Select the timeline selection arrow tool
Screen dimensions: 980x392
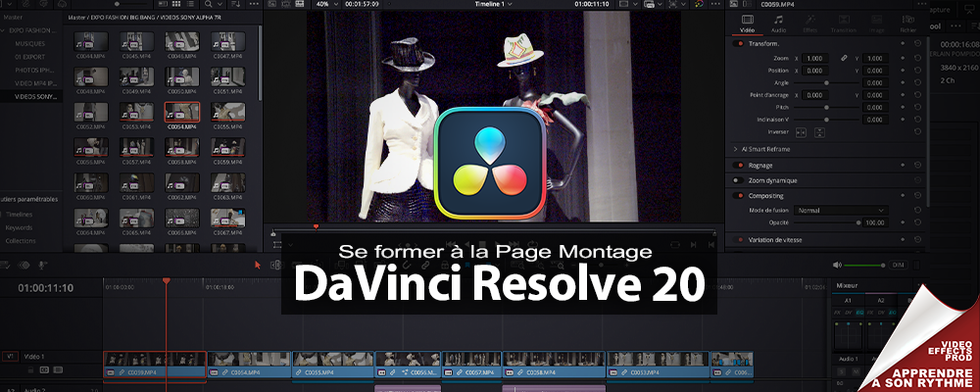click(x=258, y=265)
